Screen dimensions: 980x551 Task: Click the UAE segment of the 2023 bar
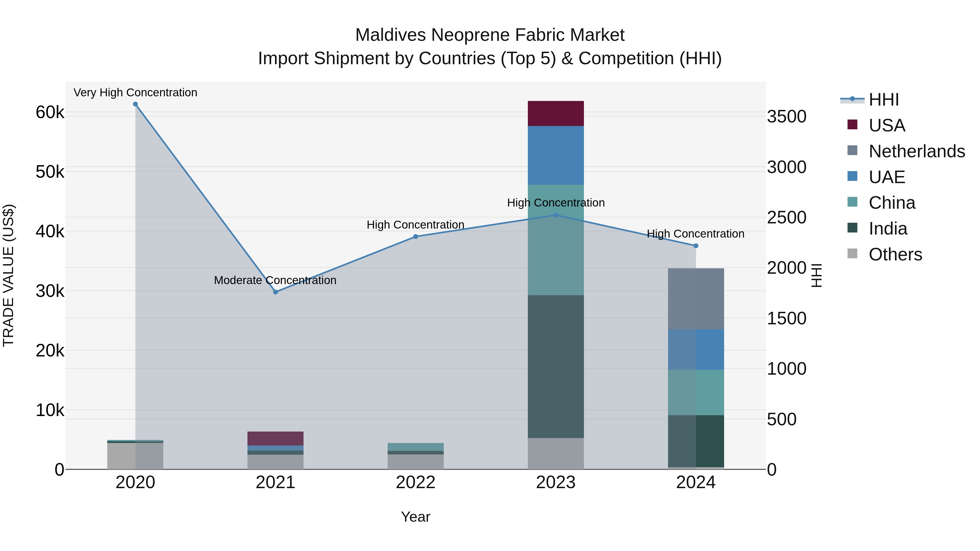click(555, 156)
